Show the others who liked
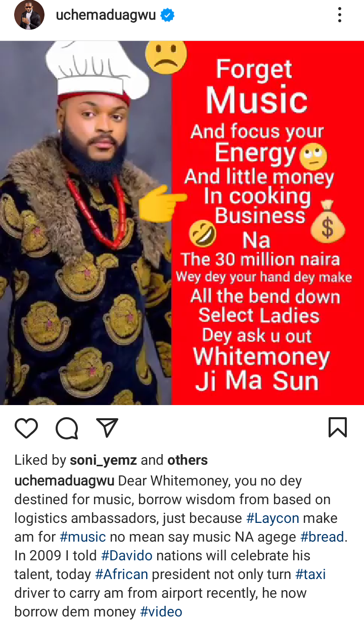The width and height of the screenshot is (364, 621). pyautogui.click(x=188, y=460)
